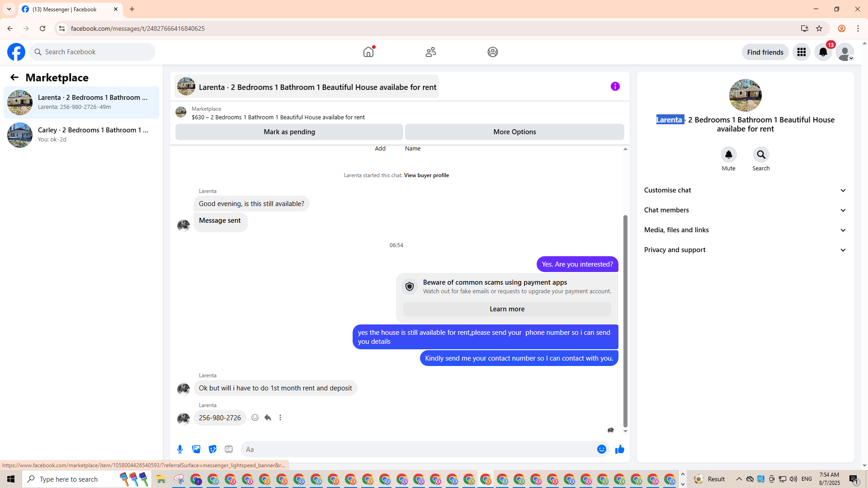Open the Facebook logo home link

point(16,52)
